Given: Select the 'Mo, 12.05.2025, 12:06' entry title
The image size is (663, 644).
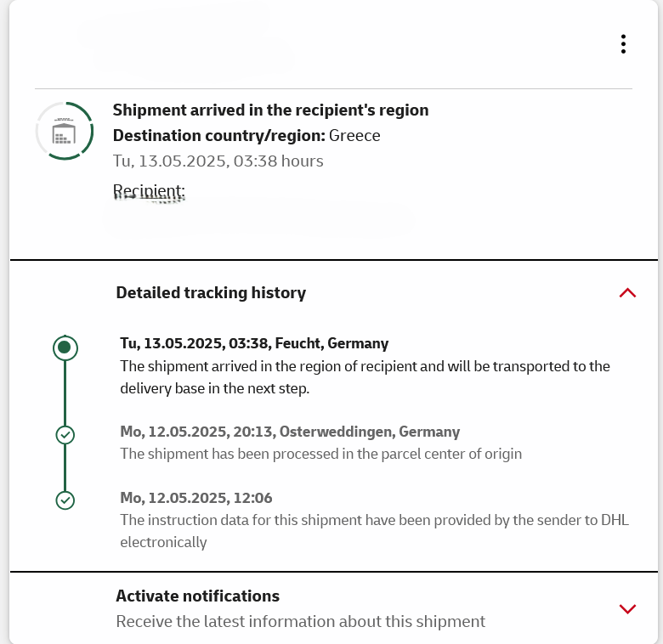Looking at the screenshot, I should [x=196, y=498].
